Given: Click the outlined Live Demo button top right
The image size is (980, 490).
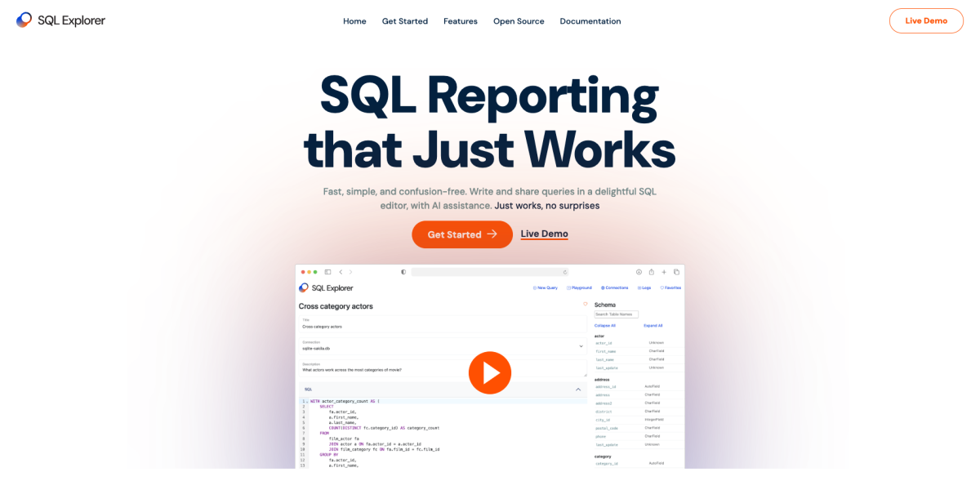Looking at the screenshot, I should tap(926, 21).
